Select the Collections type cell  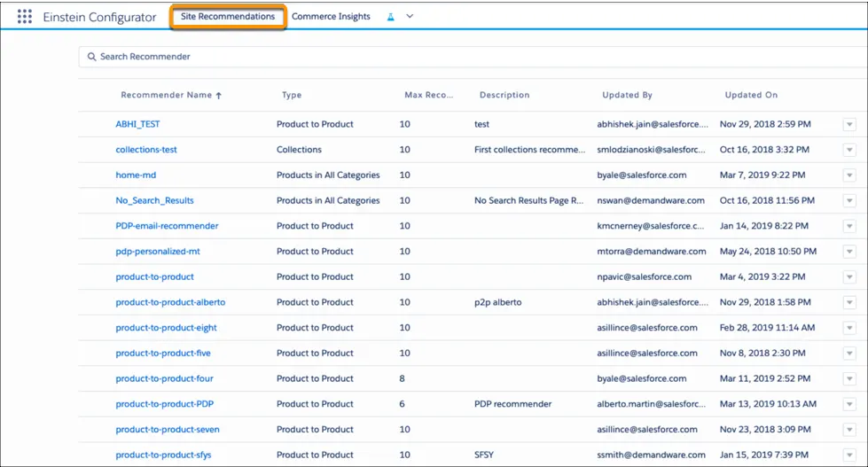299,150
